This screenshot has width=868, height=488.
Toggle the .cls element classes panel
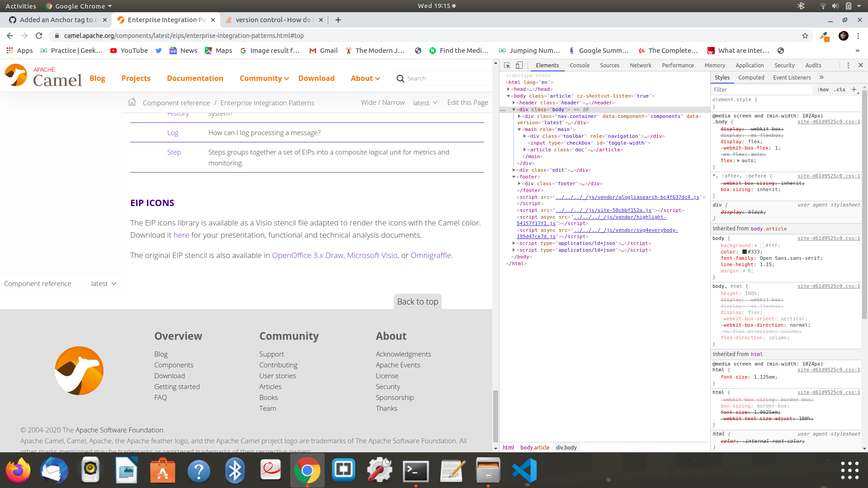coord(840,89)
